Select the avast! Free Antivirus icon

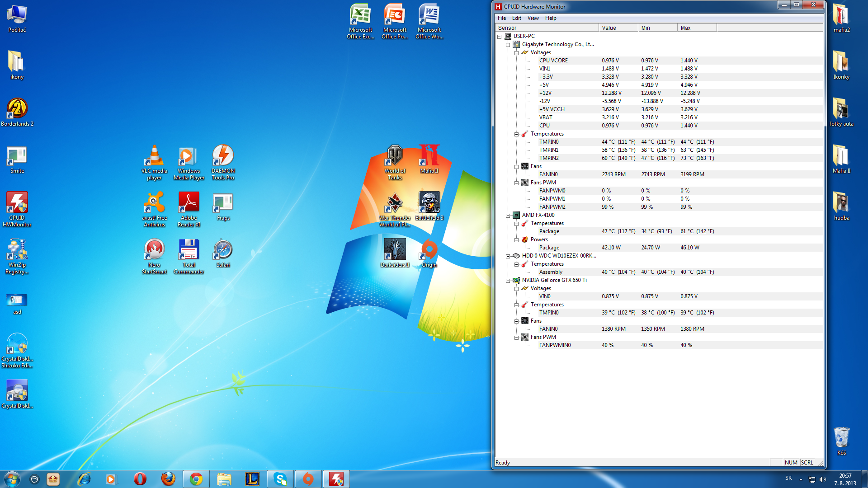point(154,209)
